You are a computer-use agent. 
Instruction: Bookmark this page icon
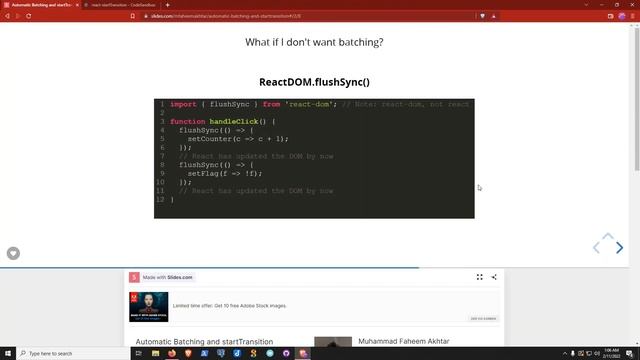click(133, 16)
